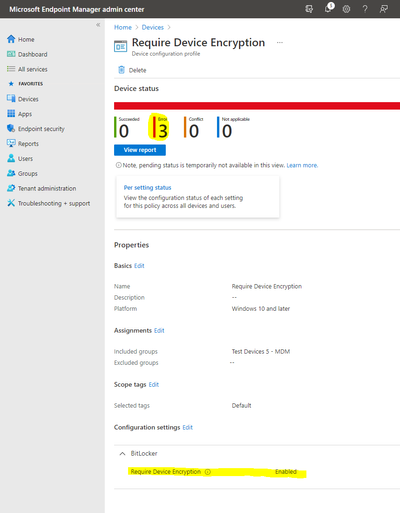Click the red device status bar
Viewport: 400px width, 513px height.
257,106
